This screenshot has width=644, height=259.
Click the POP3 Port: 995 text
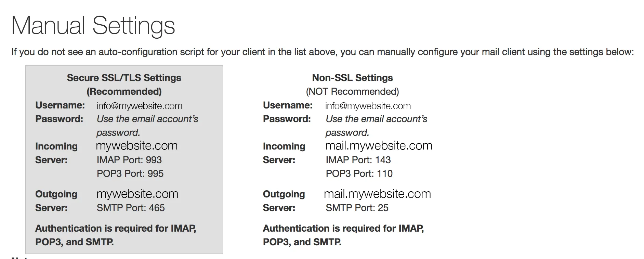click(130, 174)
